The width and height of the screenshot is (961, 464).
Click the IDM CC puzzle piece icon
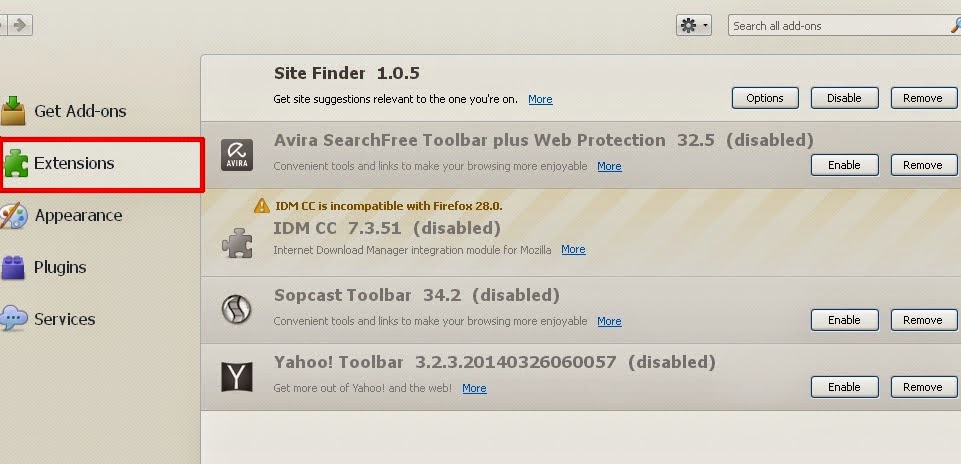coord(237,242)
